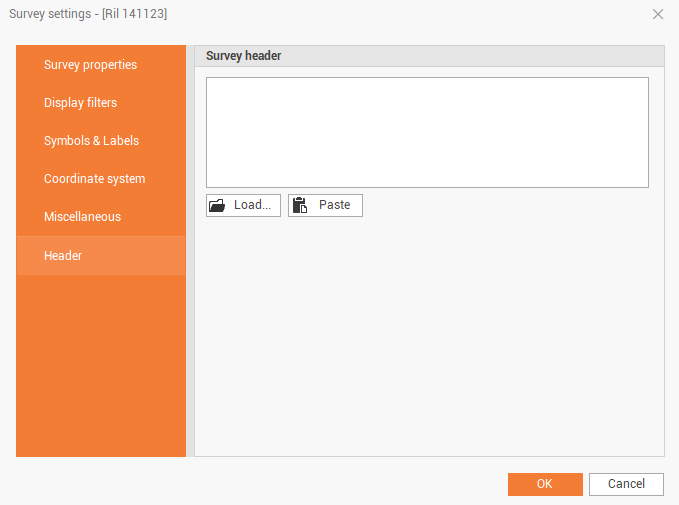Click the Survey header section heading
The height and width of the screenshot is (505, 679).
[x=244, y=56]
